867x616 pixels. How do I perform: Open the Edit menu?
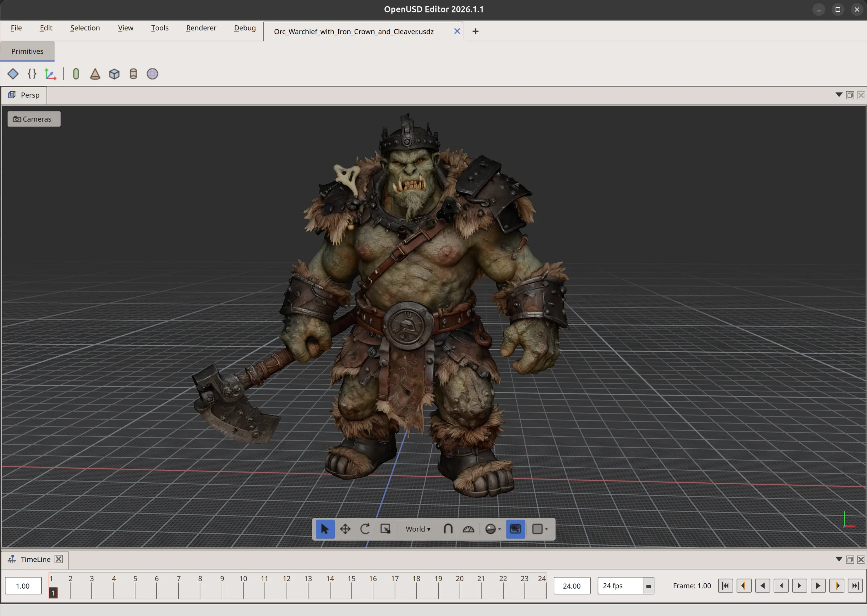coord(46,28)
